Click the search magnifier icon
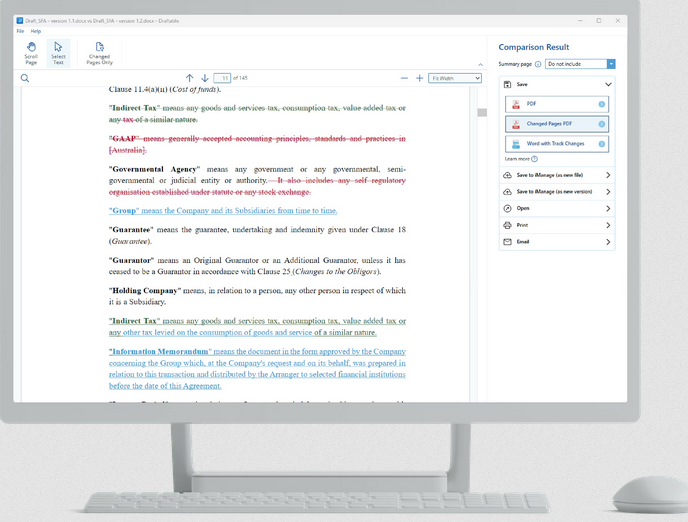The width and height of the screenshot is (688, 522). 25,78
